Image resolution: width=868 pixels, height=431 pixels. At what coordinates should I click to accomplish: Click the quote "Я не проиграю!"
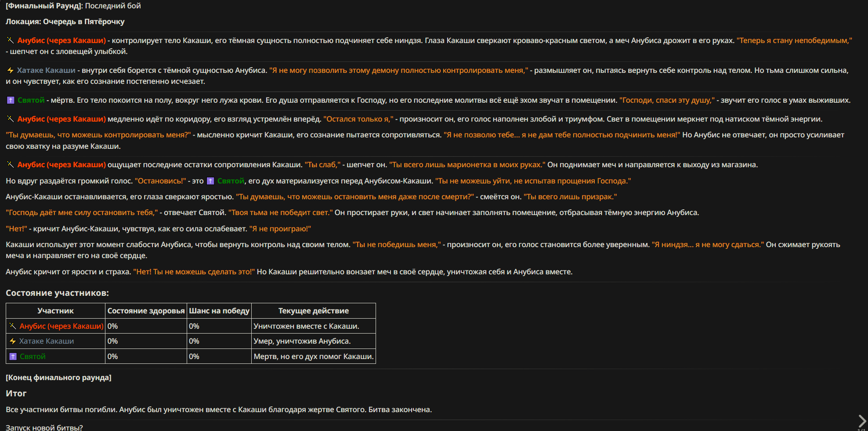280,229
